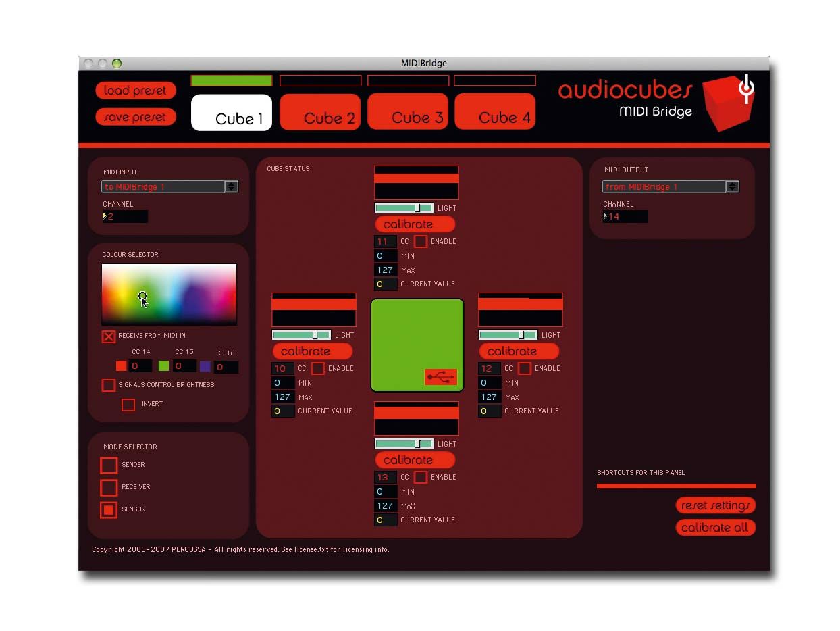Viewport: 840px width, 631px height.
Task: Click the CC 16 blue value field
Action: [226, 367]
